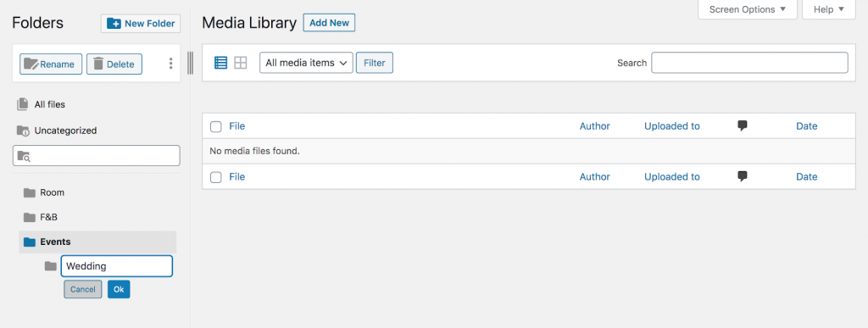Screen dimensions: 868x328
Task: Click the Filter button
Action: (374, 63)
